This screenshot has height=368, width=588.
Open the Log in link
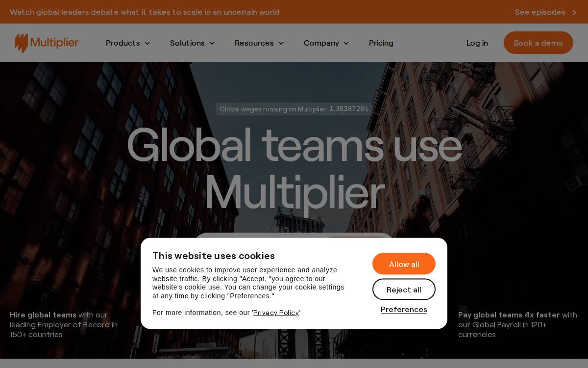click(477, 43)
